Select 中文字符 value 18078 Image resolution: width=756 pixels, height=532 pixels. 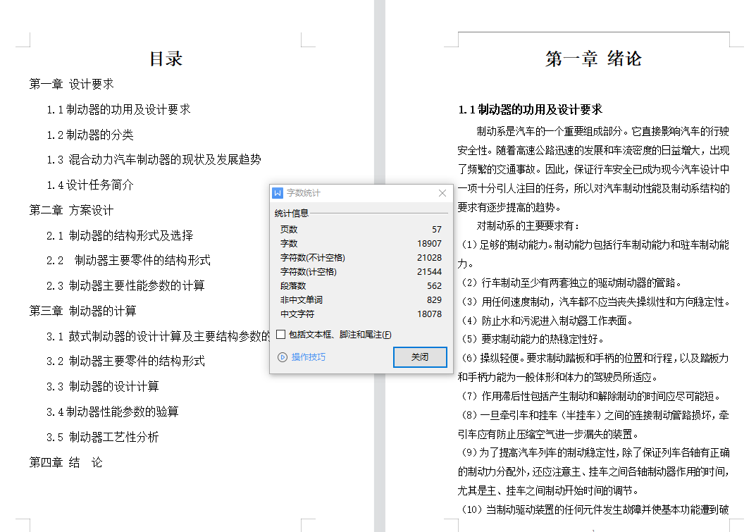[x=429, y=314]
